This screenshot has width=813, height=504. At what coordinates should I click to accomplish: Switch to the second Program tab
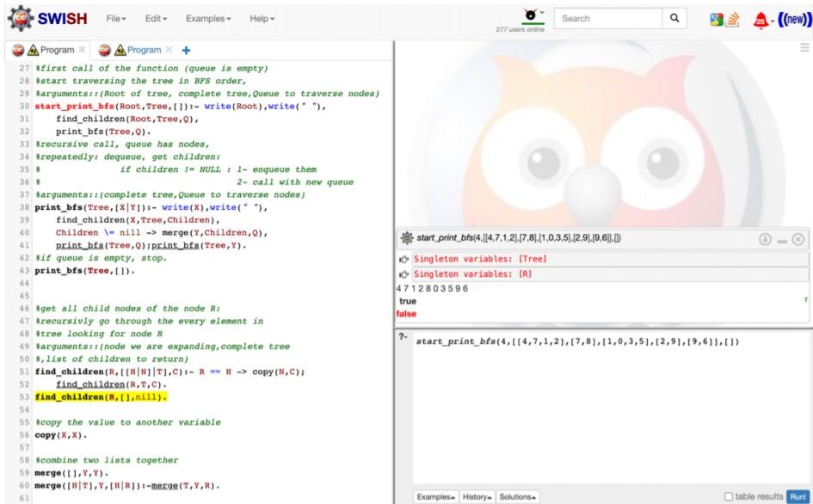point(145,50)
